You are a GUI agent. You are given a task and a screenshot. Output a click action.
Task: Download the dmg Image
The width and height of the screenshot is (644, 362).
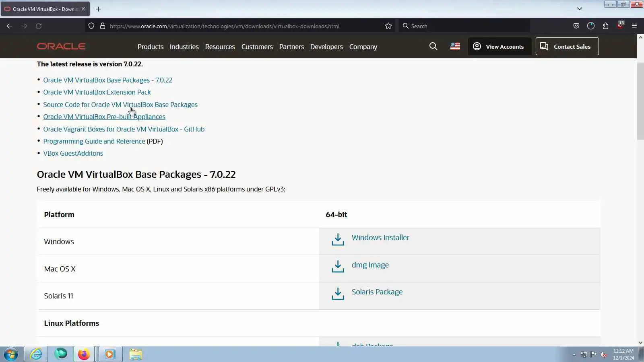[370, 265]
